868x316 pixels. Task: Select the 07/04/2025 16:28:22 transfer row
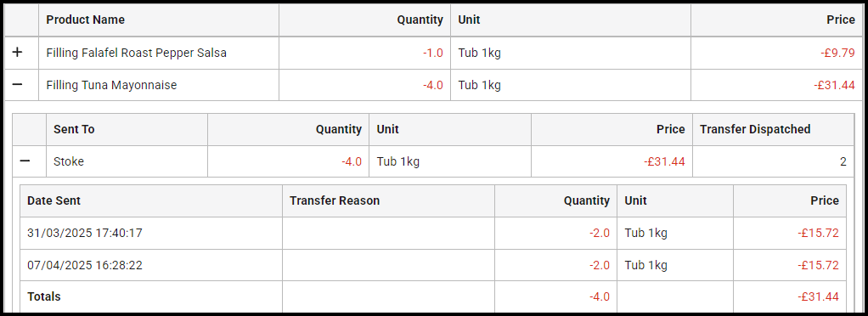(433, 265)
